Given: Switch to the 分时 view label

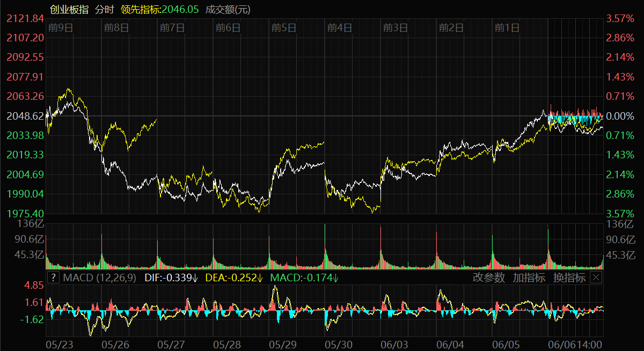Looking at the screenshot, I should tap(104, 9).
